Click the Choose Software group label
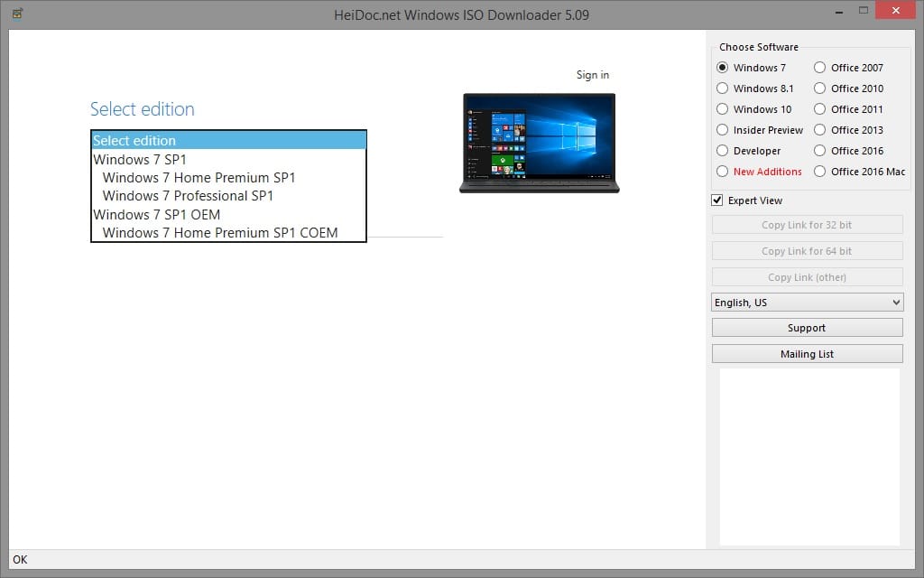Image resolution: width=924 pixels, height=578 pixels. [x=758, y=47]
